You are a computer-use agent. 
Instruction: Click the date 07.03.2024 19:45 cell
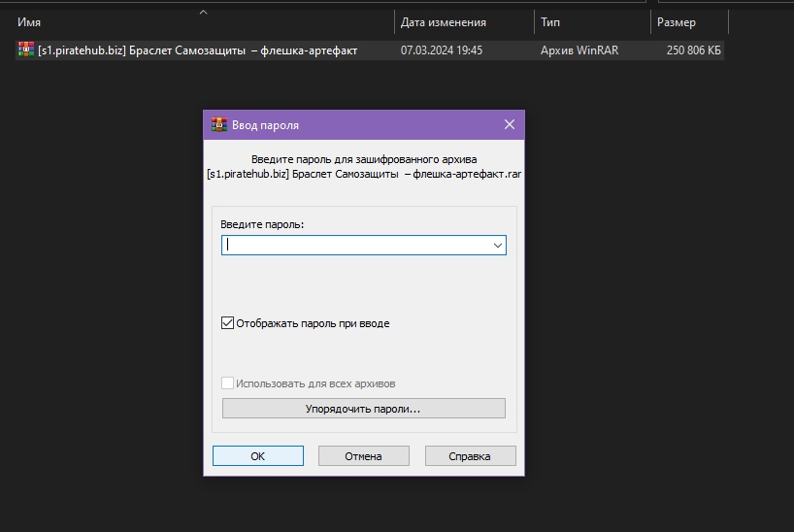441,50
